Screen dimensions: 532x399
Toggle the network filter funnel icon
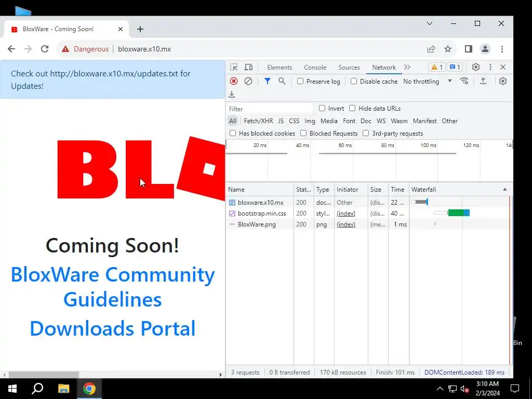(x=268, y=81)
